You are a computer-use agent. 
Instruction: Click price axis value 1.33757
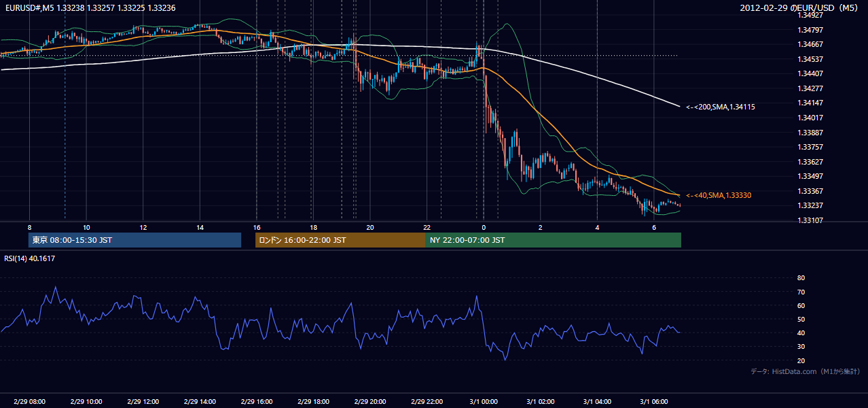point(810,147)
